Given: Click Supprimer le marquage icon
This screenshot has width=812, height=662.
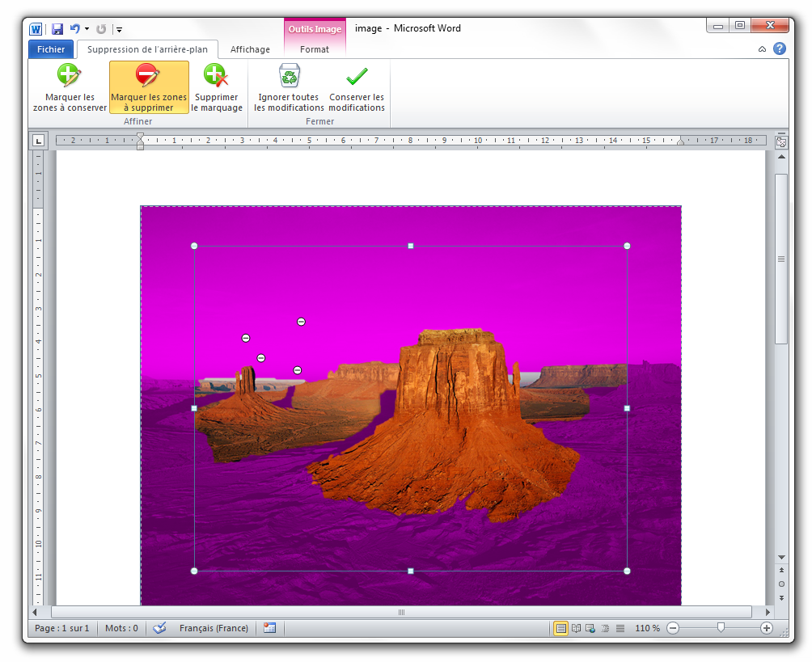Looking at the screenshot, I should 216,87.
